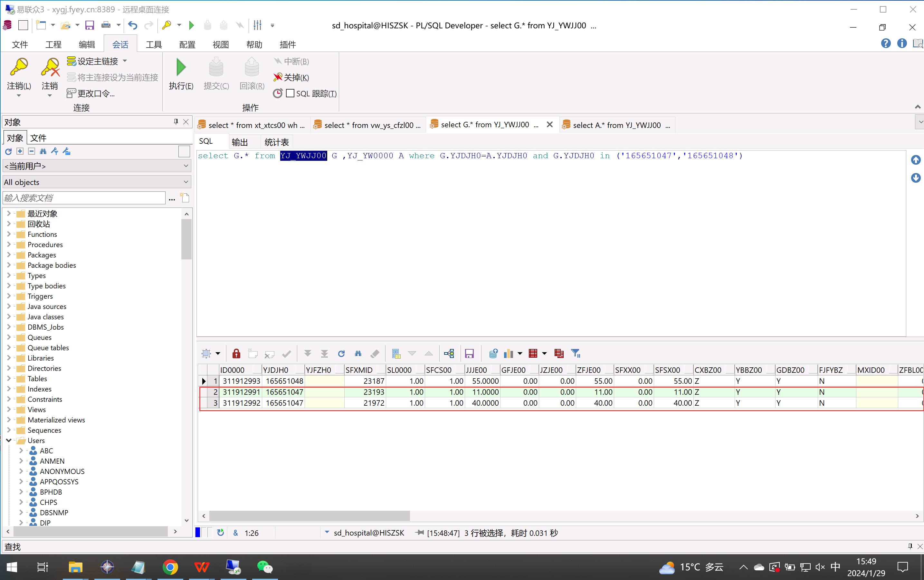The width and height of the screenshot is (924, 580).
Task: Open the Tools (工具) menu tab
Action: point(154,44)
